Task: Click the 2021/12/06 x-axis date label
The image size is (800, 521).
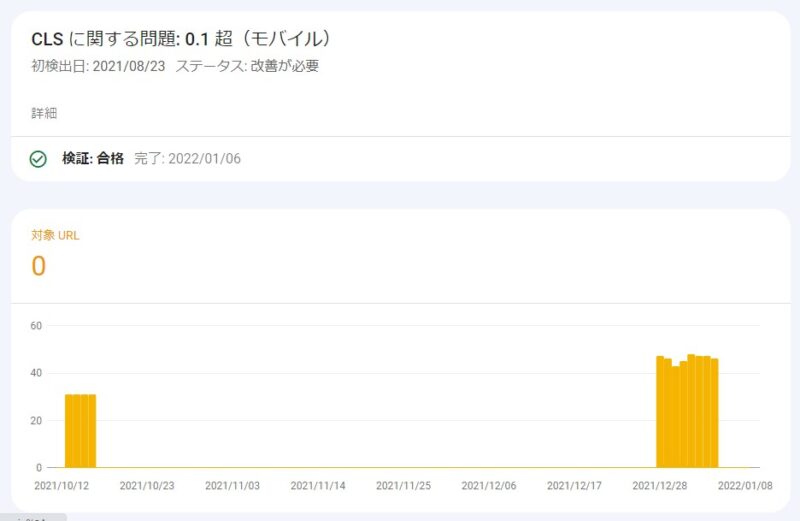Action: (x=489, y=485)
